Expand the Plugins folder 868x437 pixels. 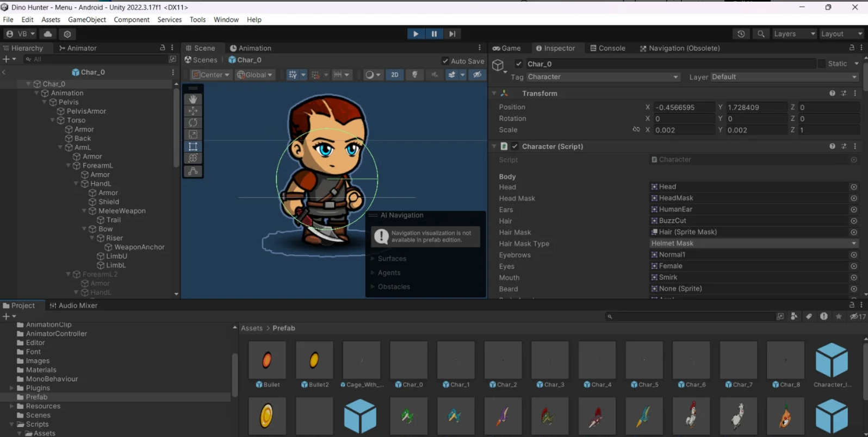11,388
